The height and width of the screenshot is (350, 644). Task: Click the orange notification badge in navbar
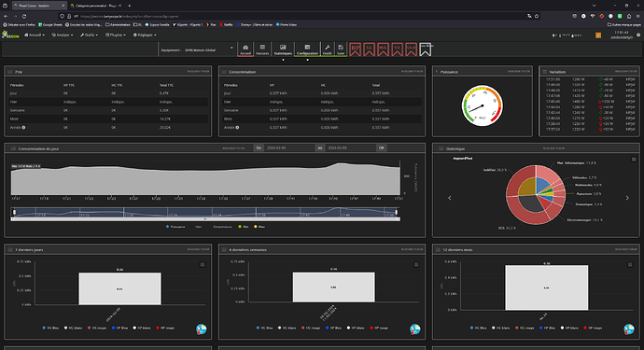(x=598, y=35)
